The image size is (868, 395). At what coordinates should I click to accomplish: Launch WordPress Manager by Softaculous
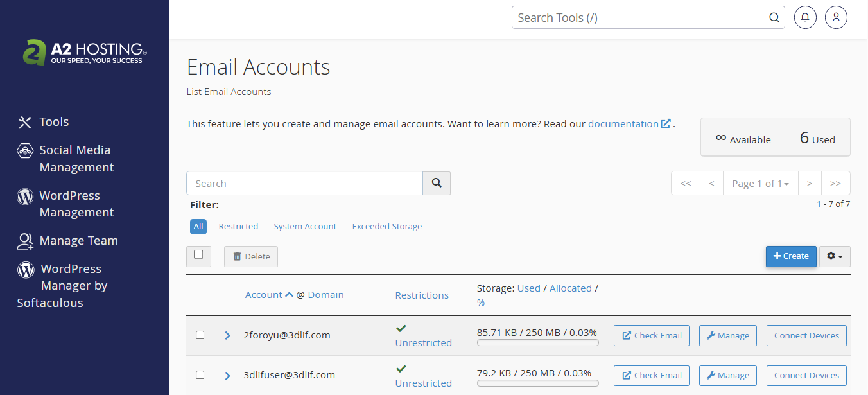(72, 285)
